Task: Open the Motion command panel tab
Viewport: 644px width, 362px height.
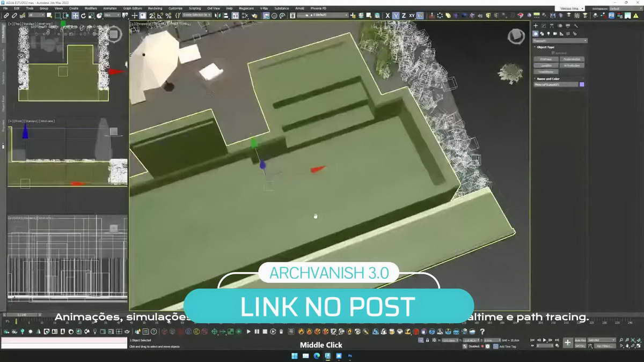Action: tap(560, 26)
